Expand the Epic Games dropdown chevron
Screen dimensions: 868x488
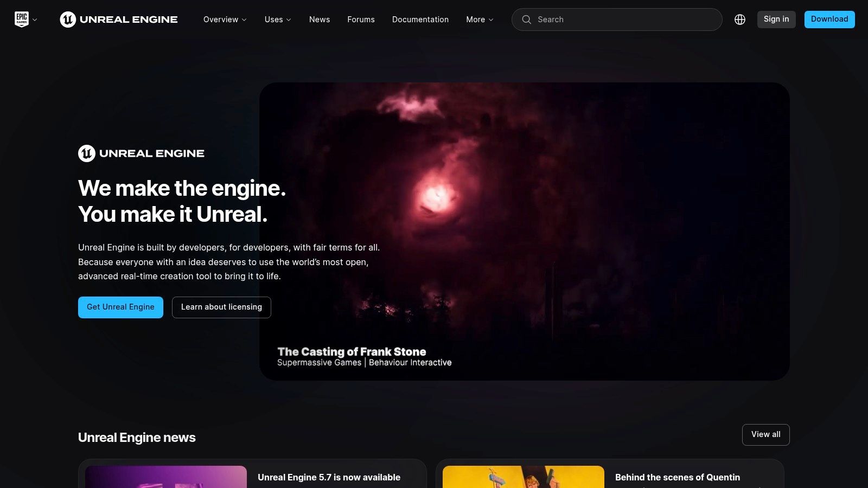35,20
